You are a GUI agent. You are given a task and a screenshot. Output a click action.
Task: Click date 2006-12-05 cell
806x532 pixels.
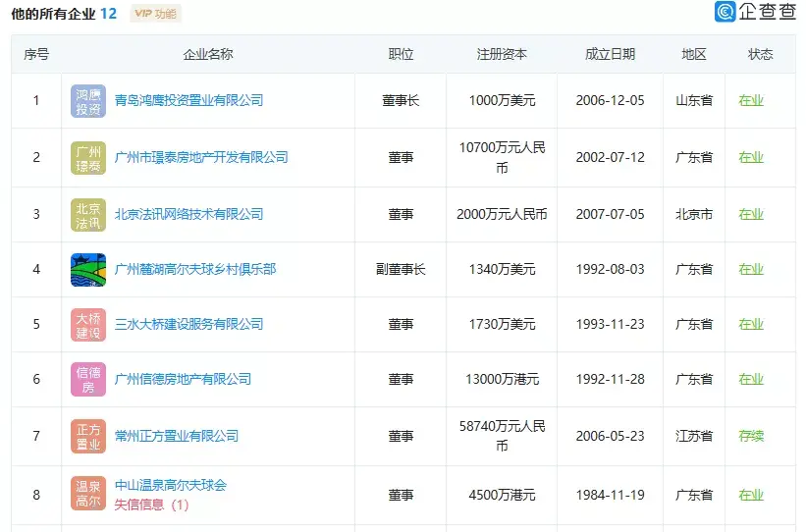click(611, 100)
